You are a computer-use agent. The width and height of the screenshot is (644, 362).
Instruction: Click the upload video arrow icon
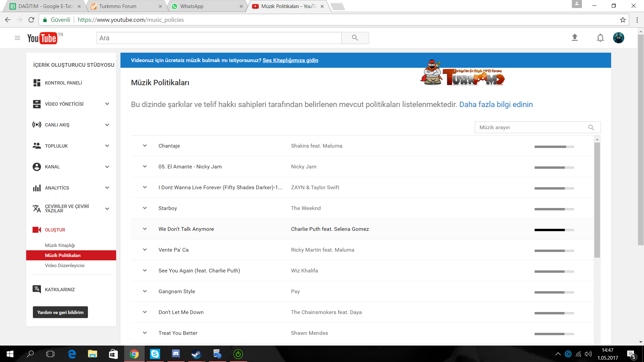click(x=575, y=38)
